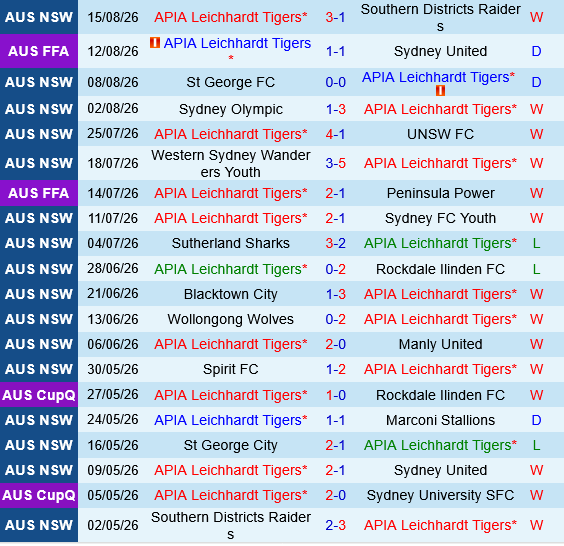Click the date 06/06/26
The image size is (564, 546).
pyautogui.click(x=113, y=345)
